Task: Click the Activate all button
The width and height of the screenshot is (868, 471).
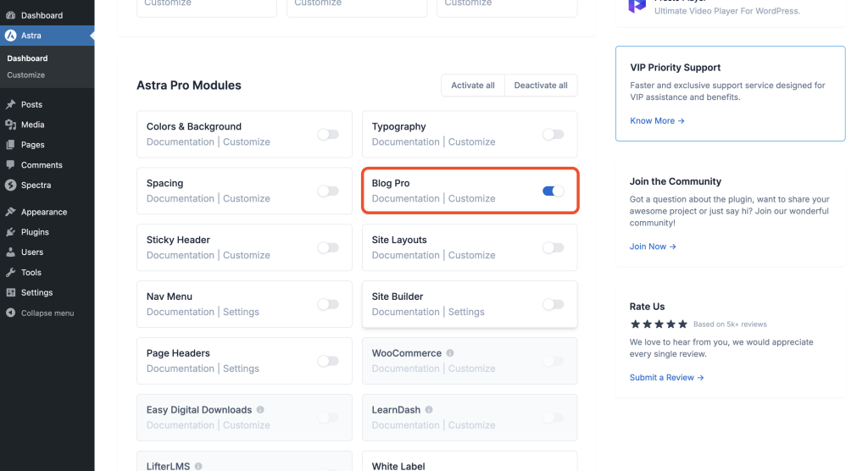Action: pos(473,86)
